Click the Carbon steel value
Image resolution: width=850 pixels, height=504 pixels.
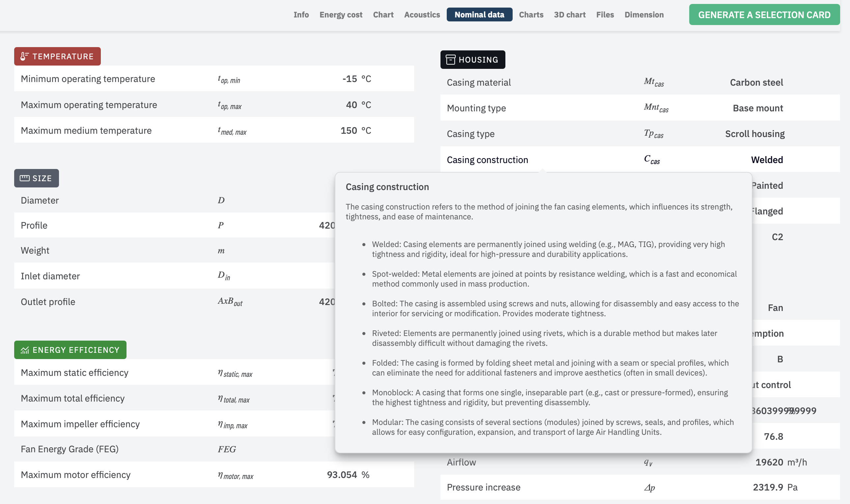[756, 83]
